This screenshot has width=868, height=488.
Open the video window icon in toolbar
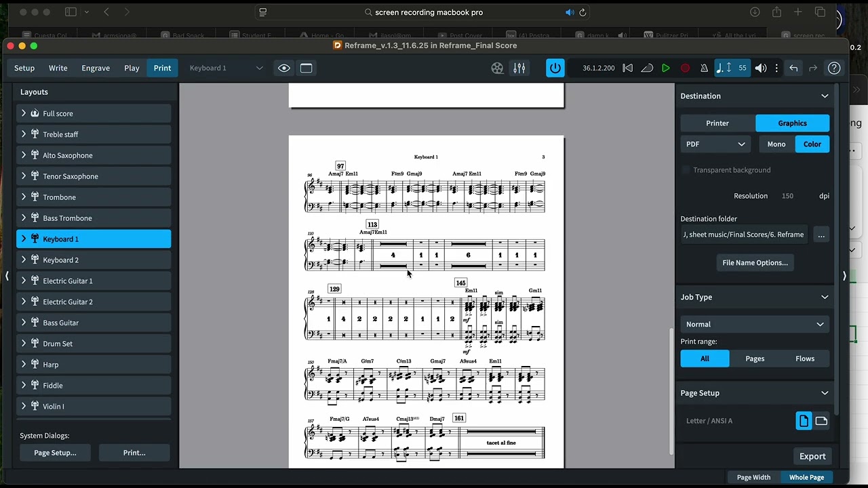point(497,68)
